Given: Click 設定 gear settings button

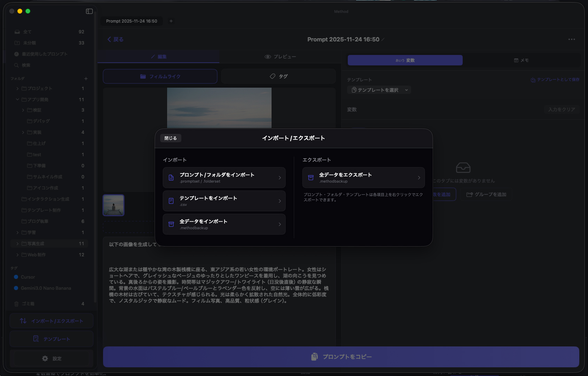Looking at the screenshot, I should coord(52,358).
